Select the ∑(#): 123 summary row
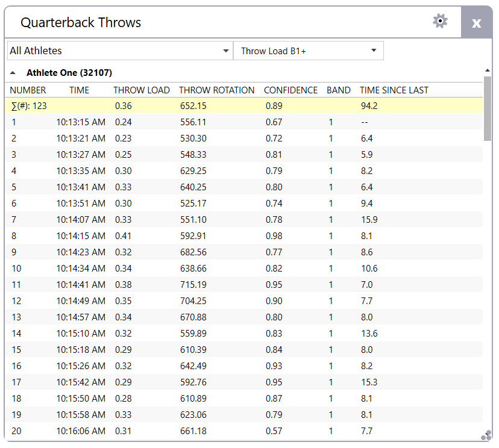The width and height of the screenshot is (499, 448). coord(243,105)
